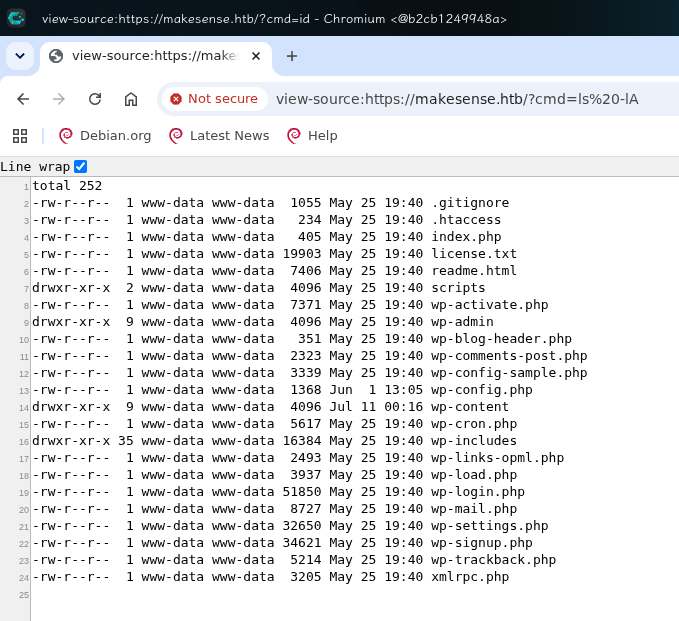The image size is (679, 621).
Task: Open the home page button
Action: pos(131,99)
